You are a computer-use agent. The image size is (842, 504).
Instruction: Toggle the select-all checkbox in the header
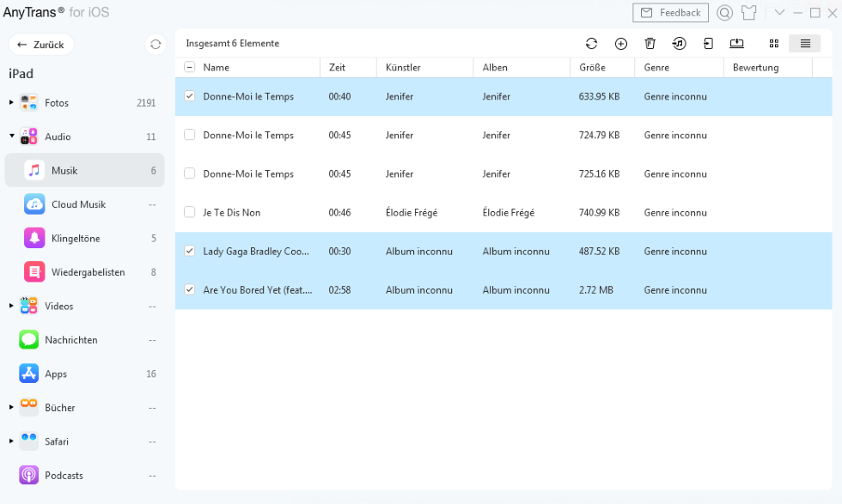coord(190,67)
